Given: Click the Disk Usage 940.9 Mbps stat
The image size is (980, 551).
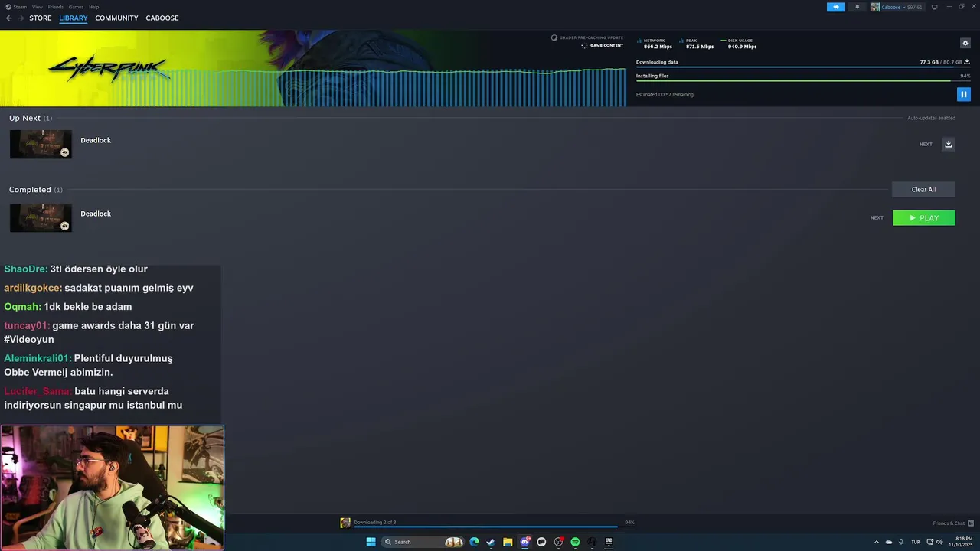Looking at the screenshot, I should [739, 44].
